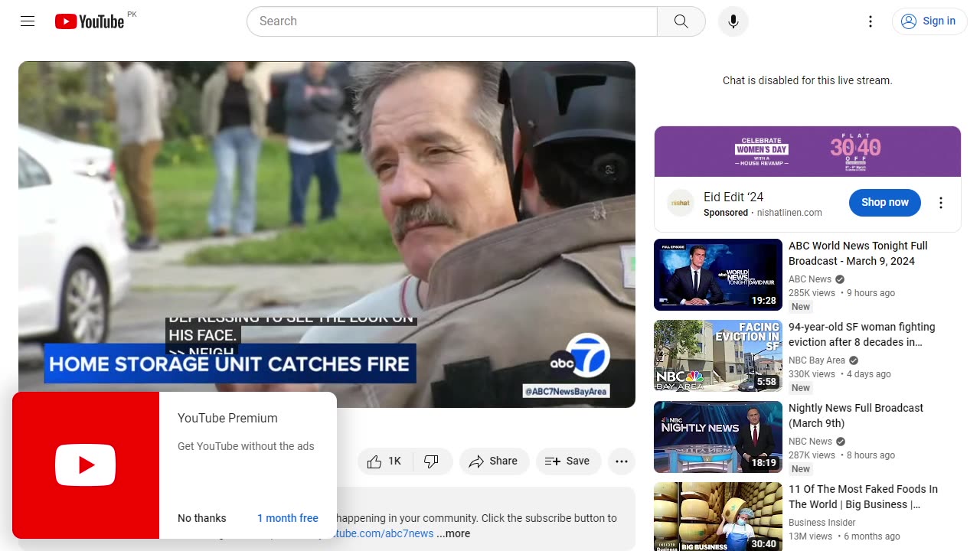The height and width of the screenshot is (551, 980).
Task: Focus the Search input field
Action: click(x=452, y=21)
